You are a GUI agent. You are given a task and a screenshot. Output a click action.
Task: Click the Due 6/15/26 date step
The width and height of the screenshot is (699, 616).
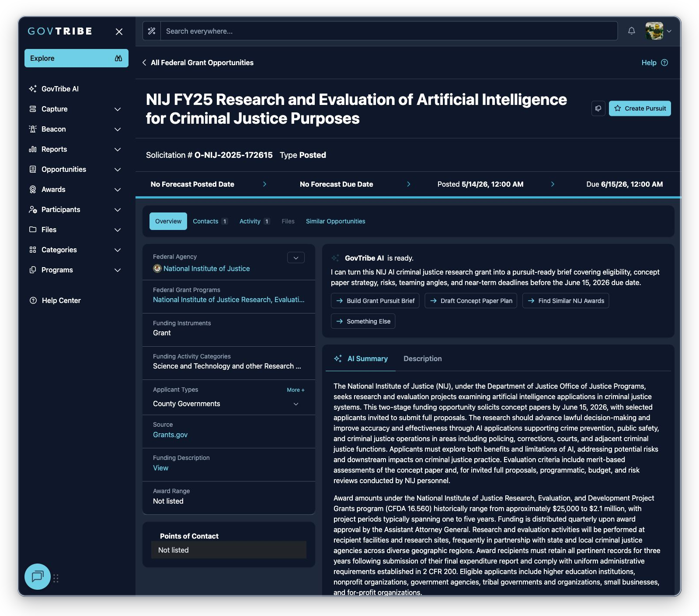click(x=624, y=184)
